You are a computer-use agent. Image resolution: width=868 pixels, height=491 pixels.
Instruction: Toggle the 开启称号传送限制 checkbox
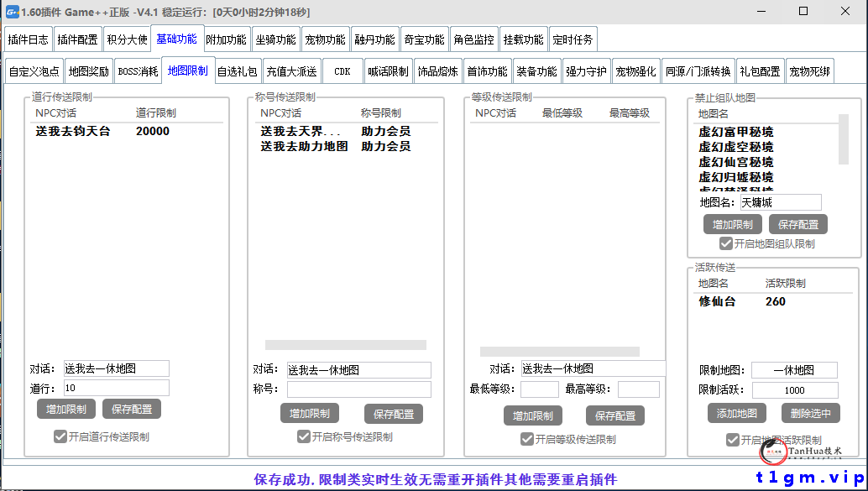303,436
